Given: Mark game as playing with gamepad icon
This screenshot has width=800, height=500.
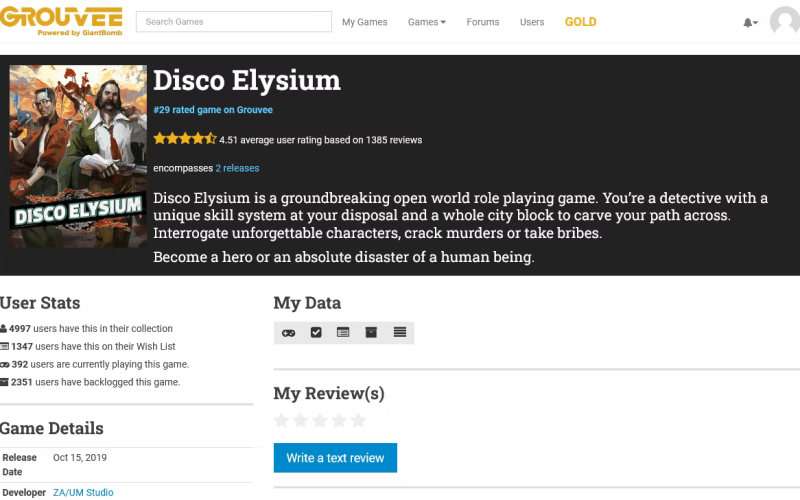Looking at the screenshot, I should (x=288, y=333).
